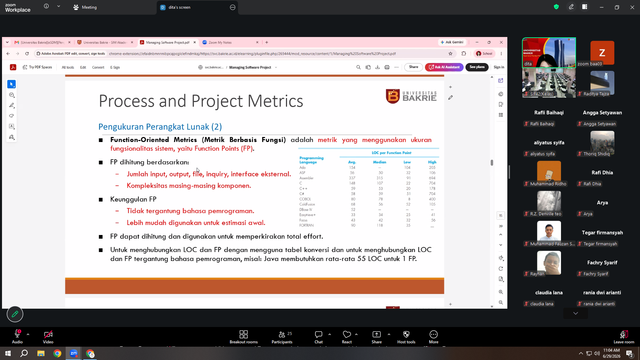Screen dimensions: 640x360
Task: Click the Acrobat search magnifier icon
Action: coord(358,67)
